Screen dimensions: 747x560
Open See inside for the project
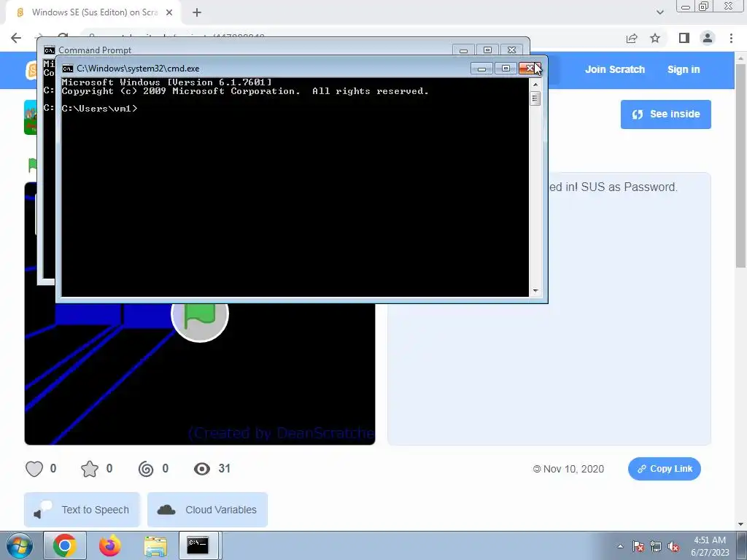click(x=665, y=114)
